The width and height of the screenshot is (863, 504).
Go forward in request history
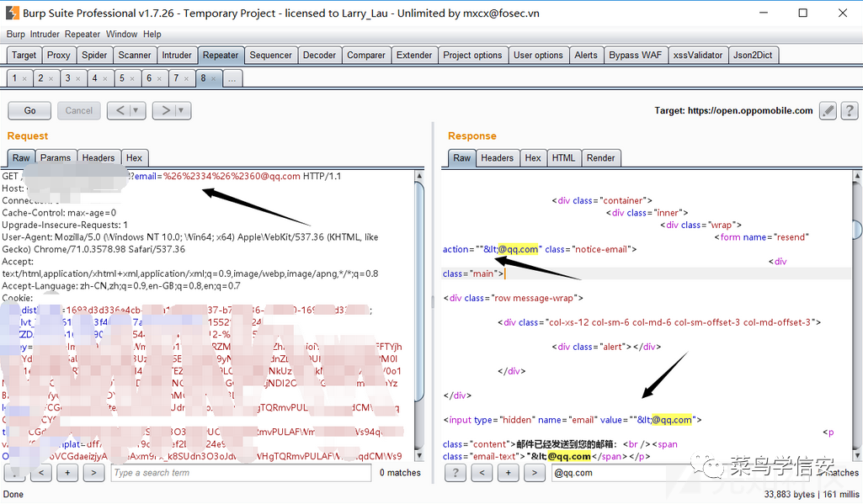coord(165,110)
